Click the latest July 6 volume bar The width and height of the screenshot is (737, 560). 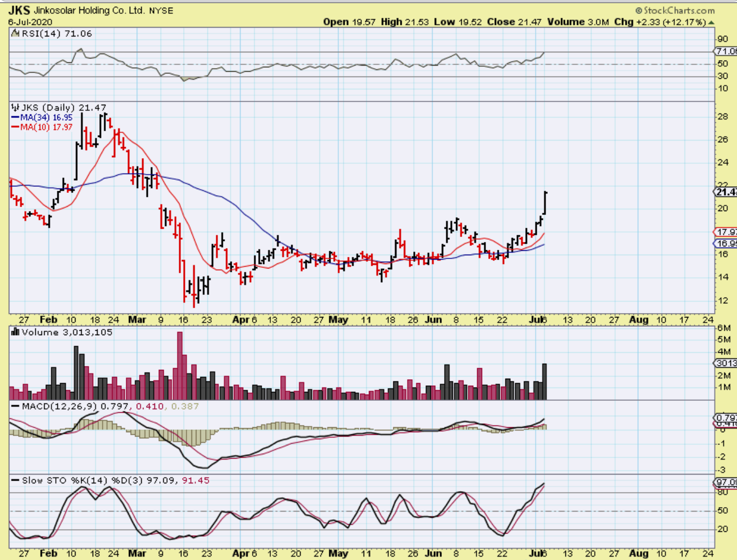tap(545, 381)
